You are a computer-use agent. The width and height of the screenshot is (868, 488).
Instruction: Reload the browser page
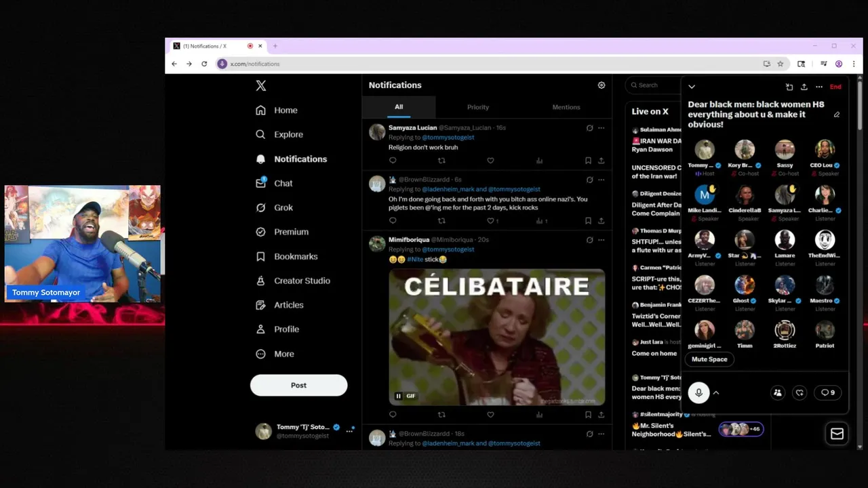click(204, 64)
